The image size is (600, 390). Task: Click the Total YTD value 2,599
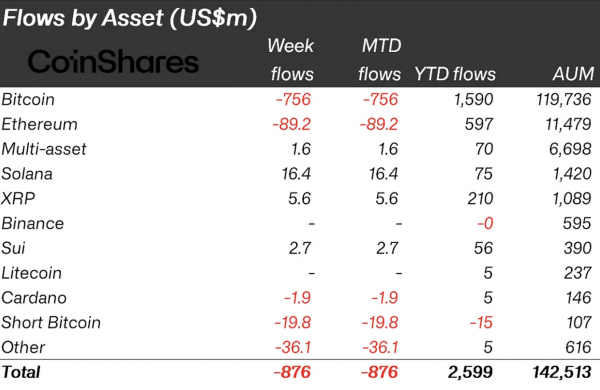(470, 372)
